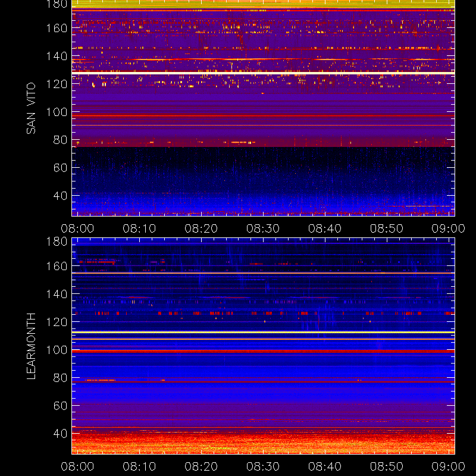476x476 pixels.
Task: Click the 08:10 time label under San Vito plot
Action: point(139,228)
